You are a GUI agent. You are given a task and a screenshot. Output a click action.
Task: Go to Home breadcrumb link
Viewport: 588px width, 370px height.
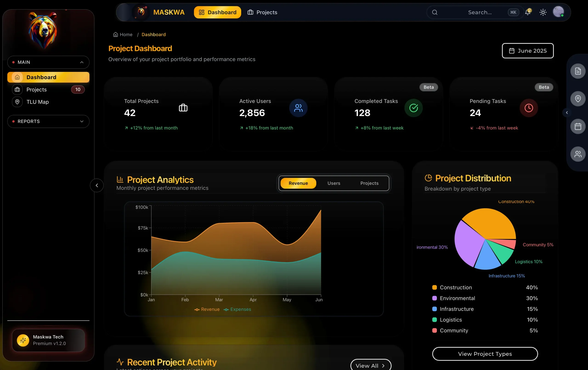pyautogui.click(x=123, y=34)
